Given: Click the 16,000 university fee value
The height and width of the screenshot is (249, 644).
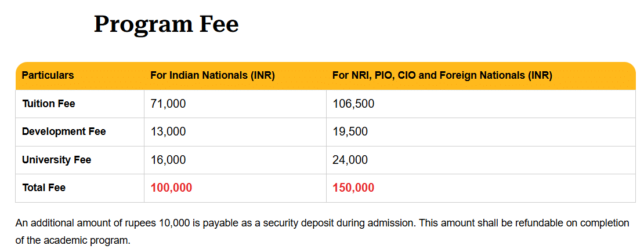Looking at the screenshot, I should [x=168, y=160].
